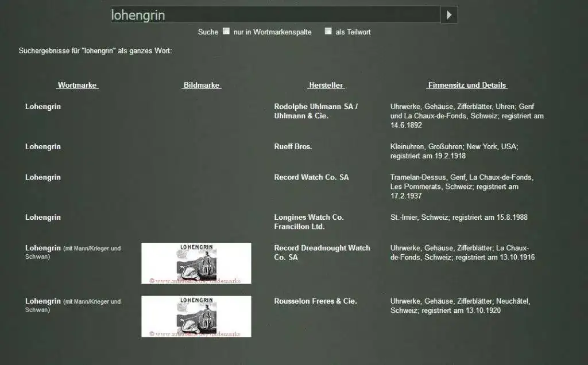Click the 'Suchergebnisse für lohengrin' results heading
The height and width of the screenshot is (365, 588).
tap(95, 51)
